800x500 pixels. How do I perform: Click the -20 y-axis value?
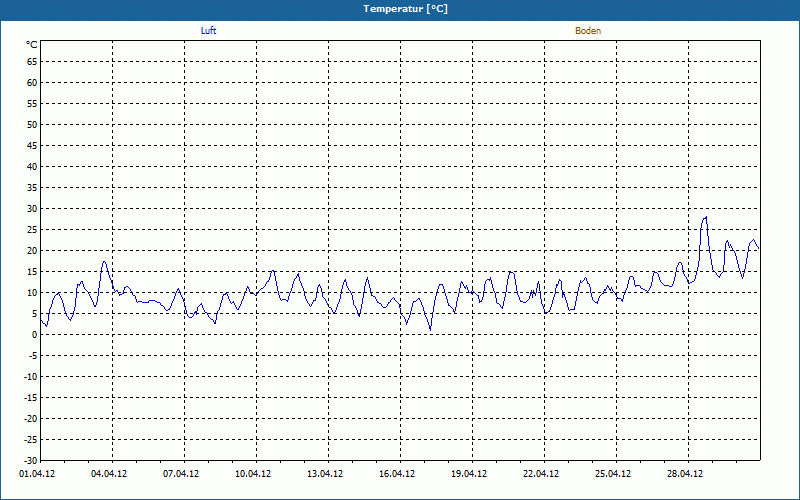30,418
